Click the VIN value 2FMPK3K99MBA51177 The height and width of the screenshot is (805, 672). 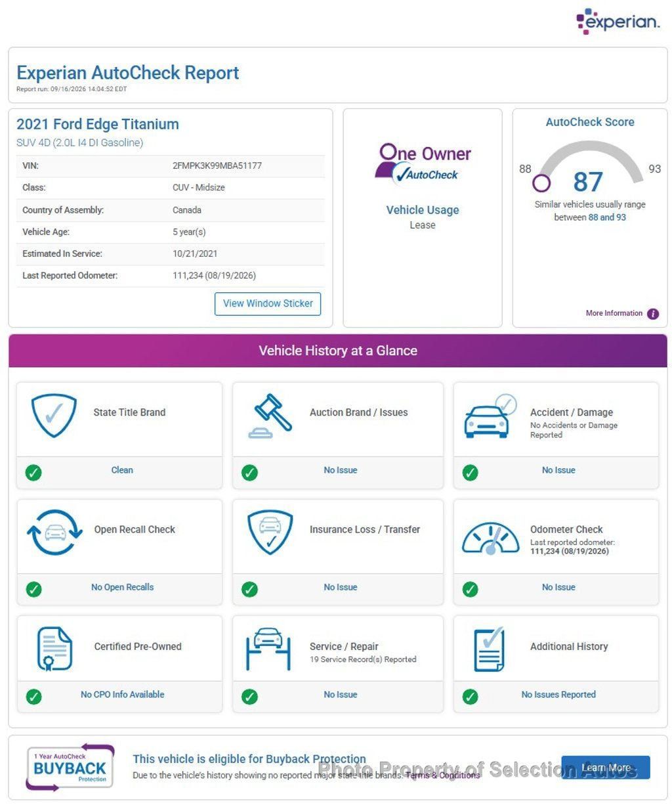click(217, 165)
